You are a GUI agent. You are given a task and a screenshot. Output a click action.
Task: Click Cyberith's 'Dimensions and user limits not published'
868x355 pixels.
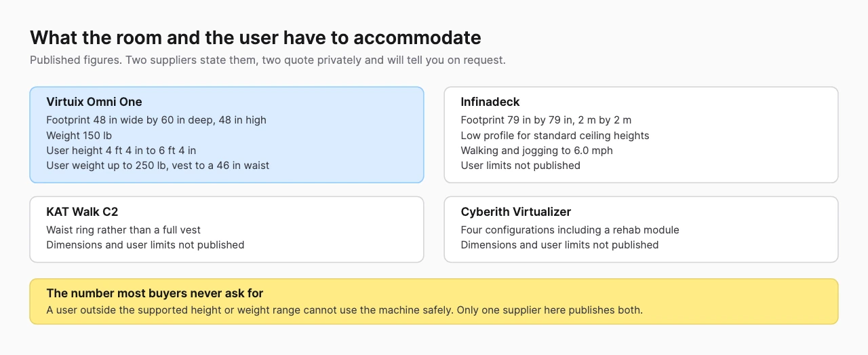[x=559, y=245]
